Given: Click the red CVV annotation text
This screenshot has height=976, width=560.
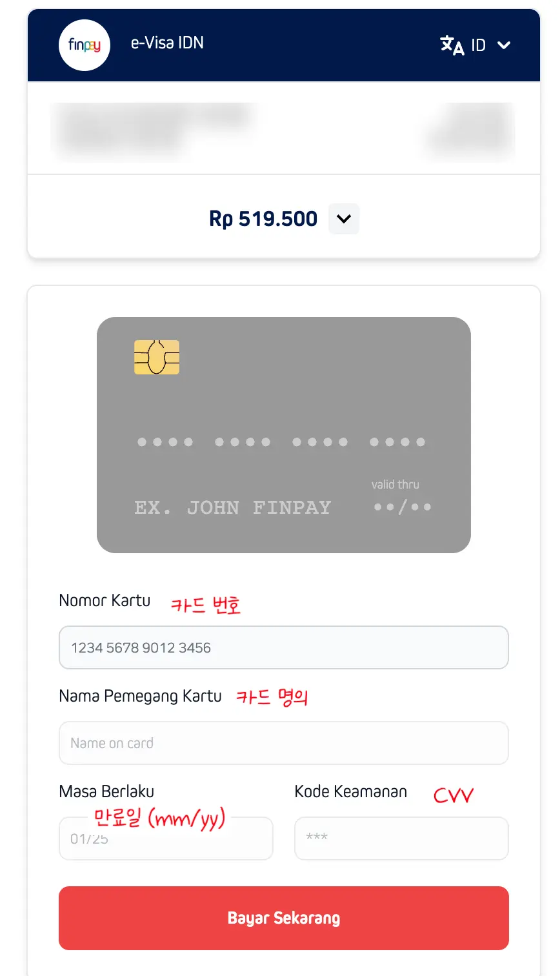Looking at the screenshot, I should point(454,795).
